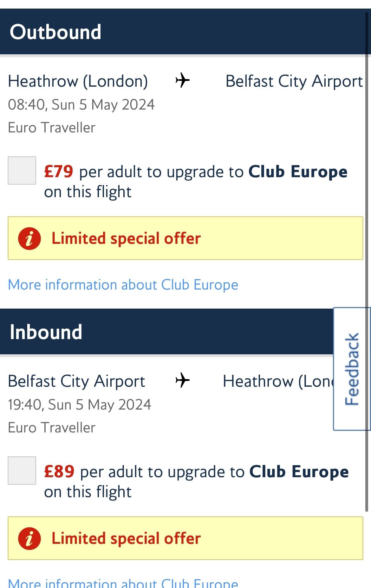Tick the £89 inbound upgrade checkbox

[22, 471]
